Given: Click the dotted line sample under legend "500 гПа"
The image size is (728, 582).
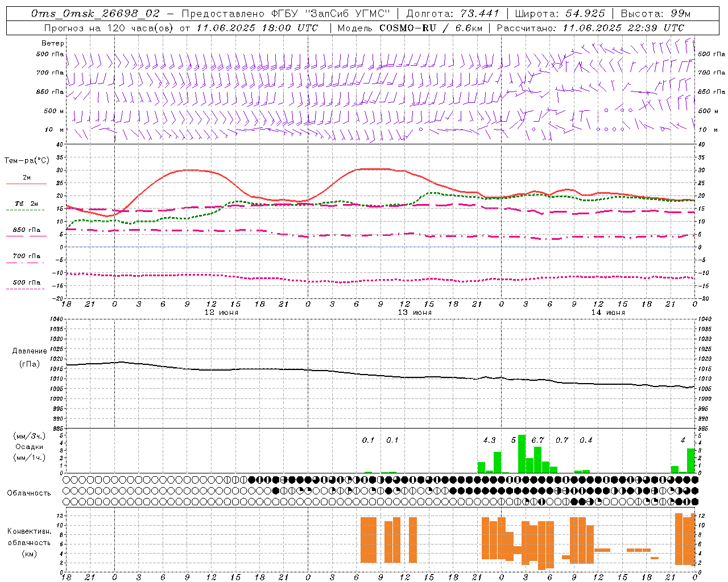Looking at the screenshot, I should (x=26, y=289).
